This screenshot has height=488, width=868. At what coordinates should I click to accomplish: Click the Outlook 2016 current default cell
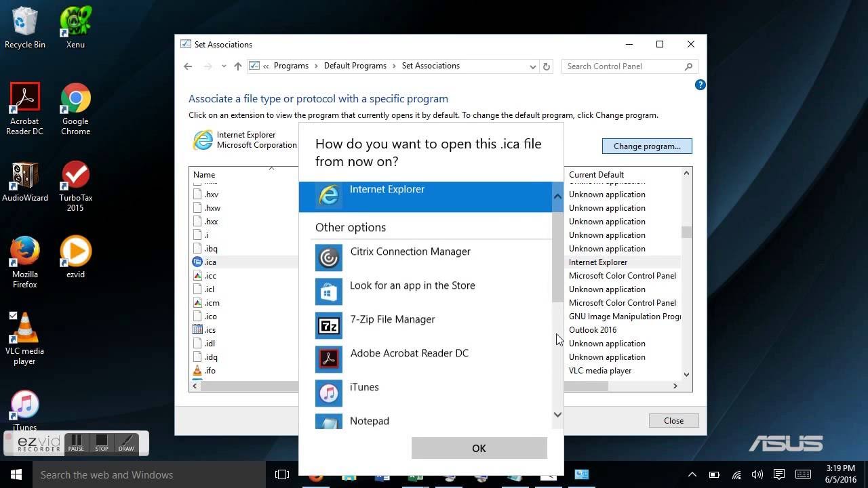[x=593, y=330]
